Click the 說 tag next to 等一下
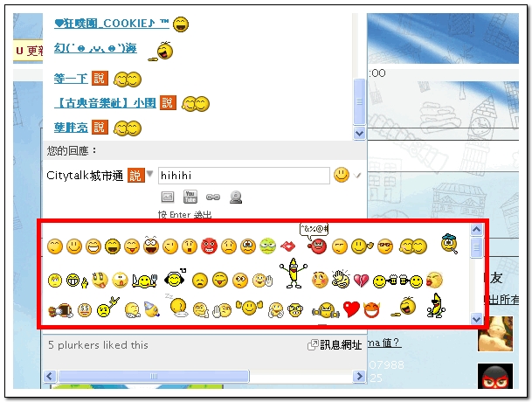Screen dimensions: 532x402 [x=100, y=79]
